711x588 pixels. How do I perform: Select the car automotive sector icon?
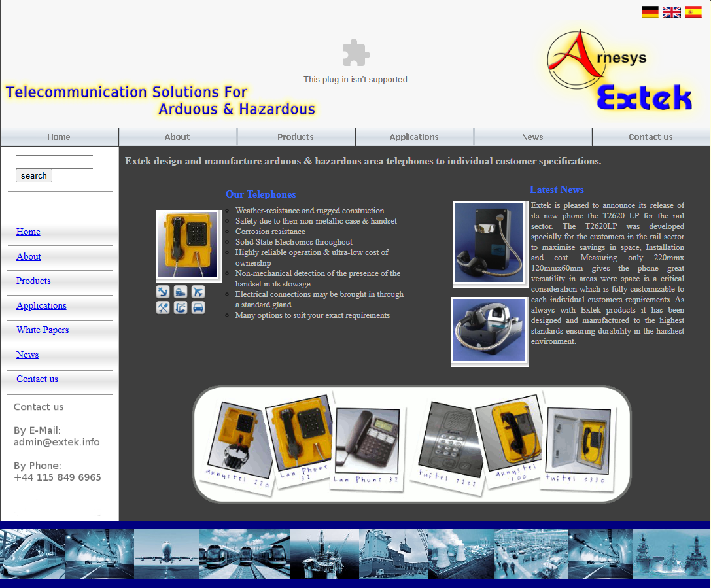(198, 307)
